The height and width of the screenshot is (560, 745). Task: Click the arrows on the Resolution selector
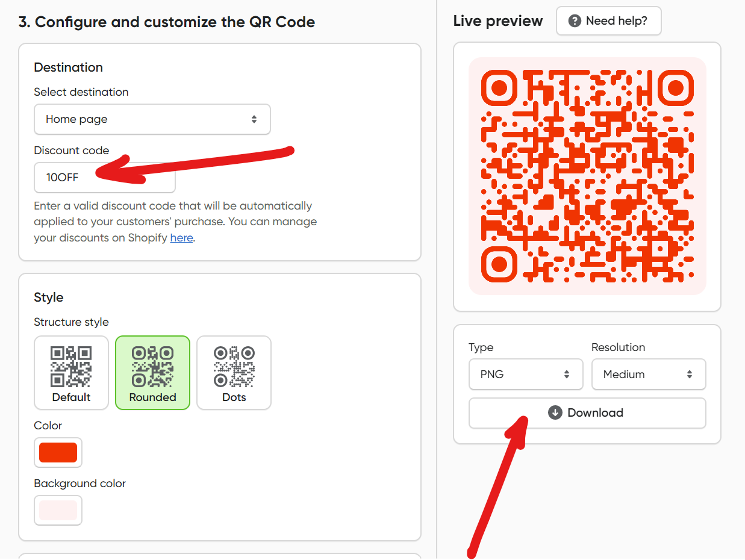tap(690, 374)
